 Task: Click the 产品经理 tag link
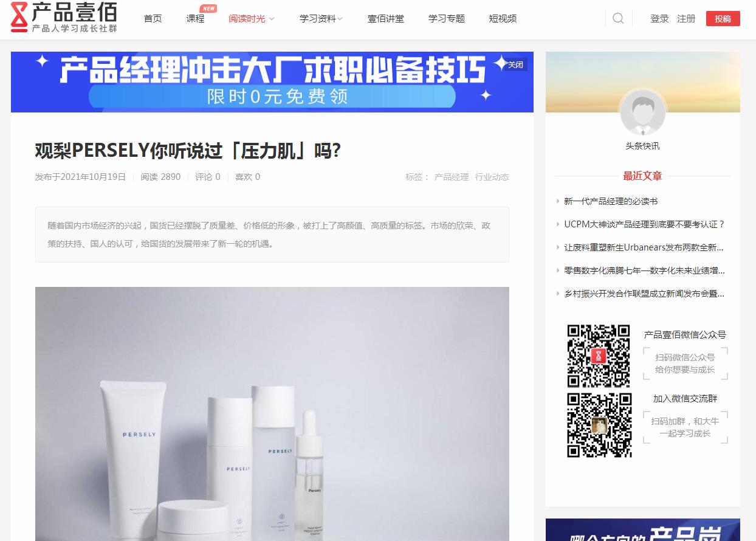coord(452,177)
